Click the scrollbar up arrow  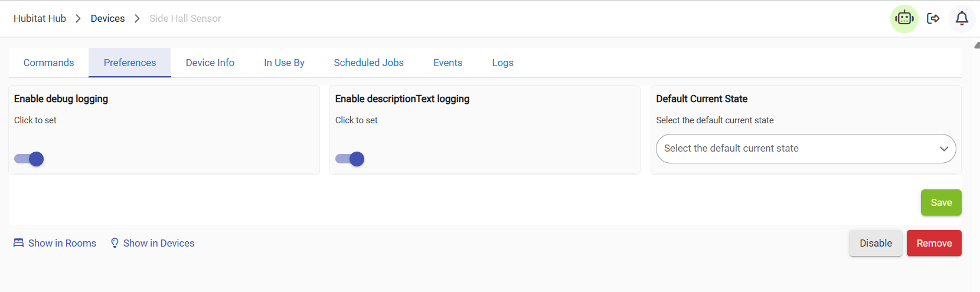tap(977, 45)
